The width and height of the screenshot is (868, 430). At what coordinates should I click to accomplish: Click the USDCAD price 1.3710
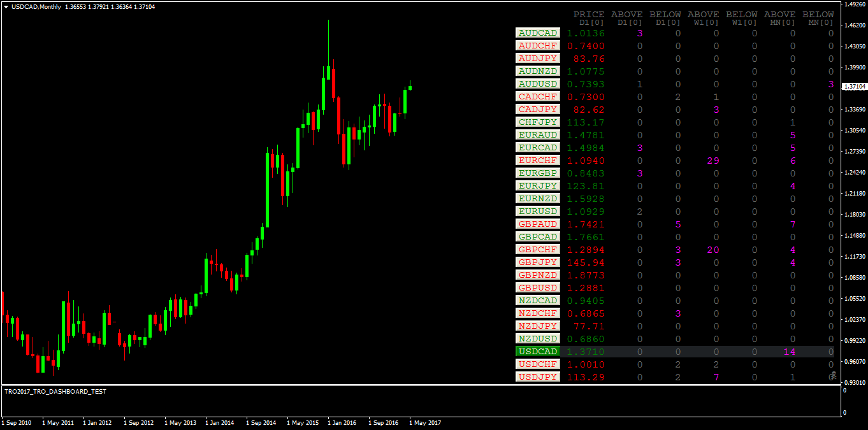click(x=586, y=352)
